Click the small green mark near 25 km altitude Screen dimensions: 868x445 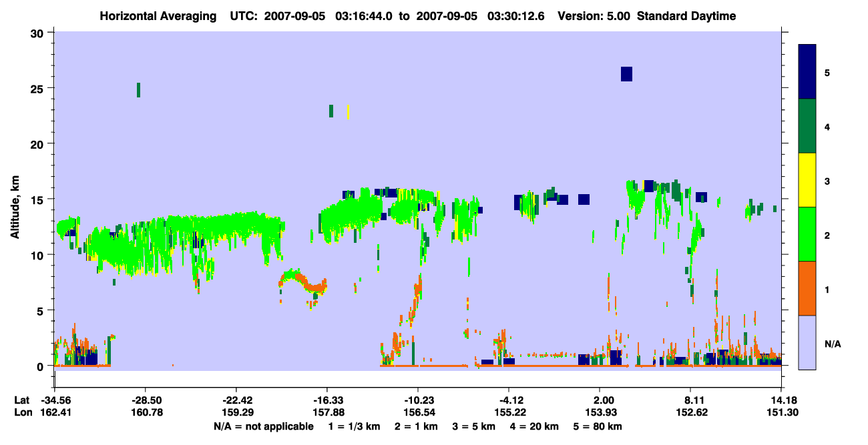click(138, 90)
